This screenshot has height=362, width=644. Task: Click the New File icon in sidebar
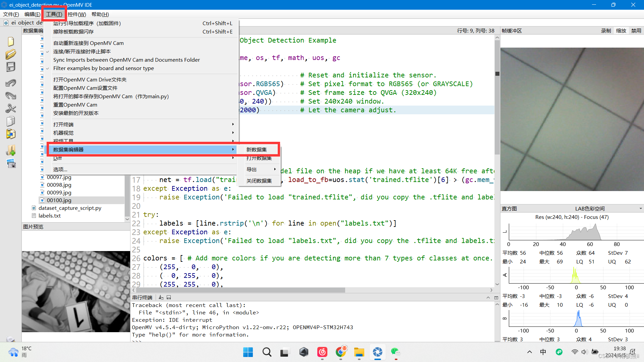[11, 42]
